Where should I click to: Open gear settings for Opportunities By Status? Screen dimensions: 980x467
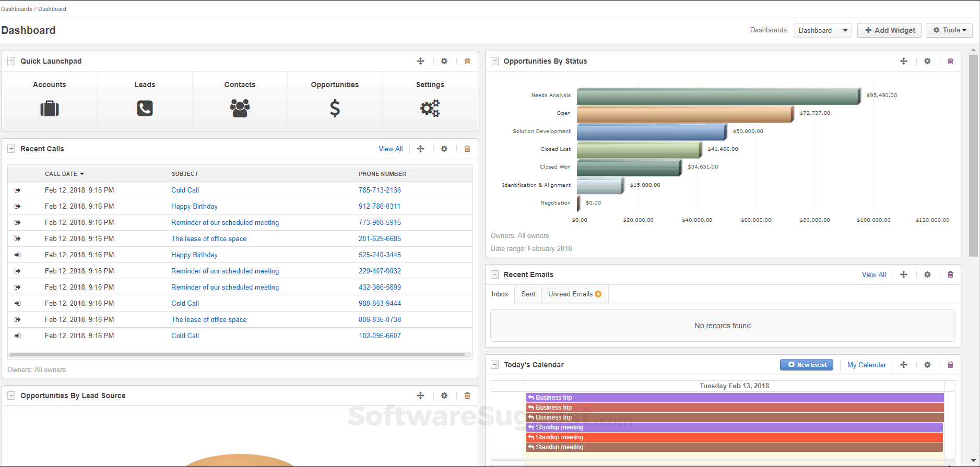(927, 61)
